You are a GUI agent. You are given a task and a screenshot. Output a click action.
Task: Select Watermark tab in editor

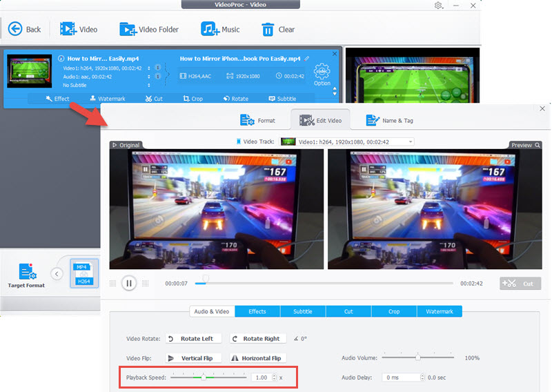click(440, 311)
